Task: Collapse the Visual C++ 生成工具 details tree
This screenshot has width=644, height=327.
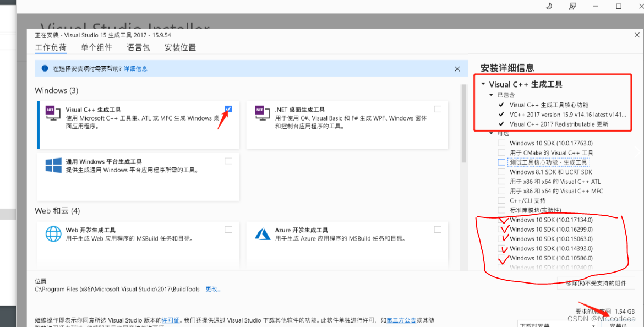Action: pos(483,84)
